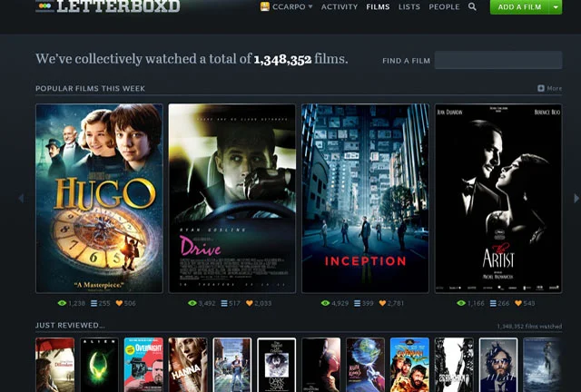This screenshot has width=581, height=392.
Task: Click the lists icon under Inception
Action: (x=357, y=303)
